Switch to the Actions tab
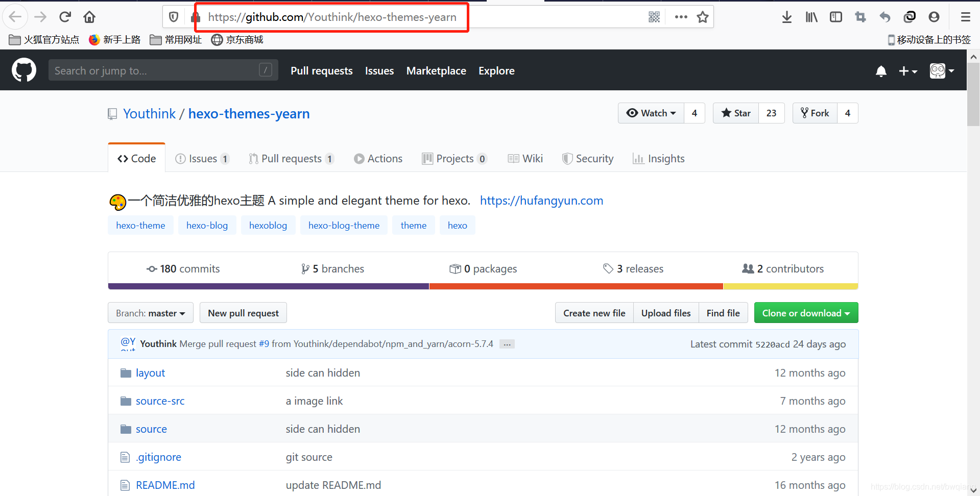This screenshot has height=496, width=980. [x=378, y=159]
